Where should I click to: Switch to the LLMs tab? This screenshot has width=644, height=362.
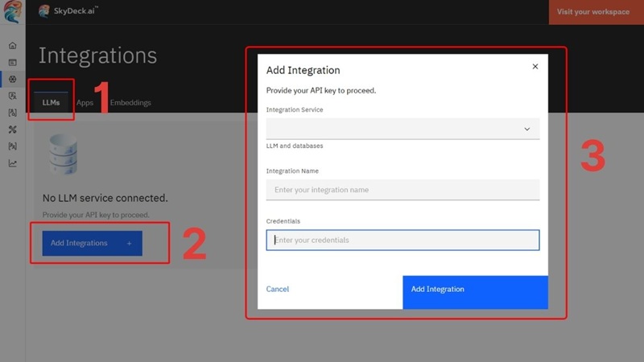51,103
